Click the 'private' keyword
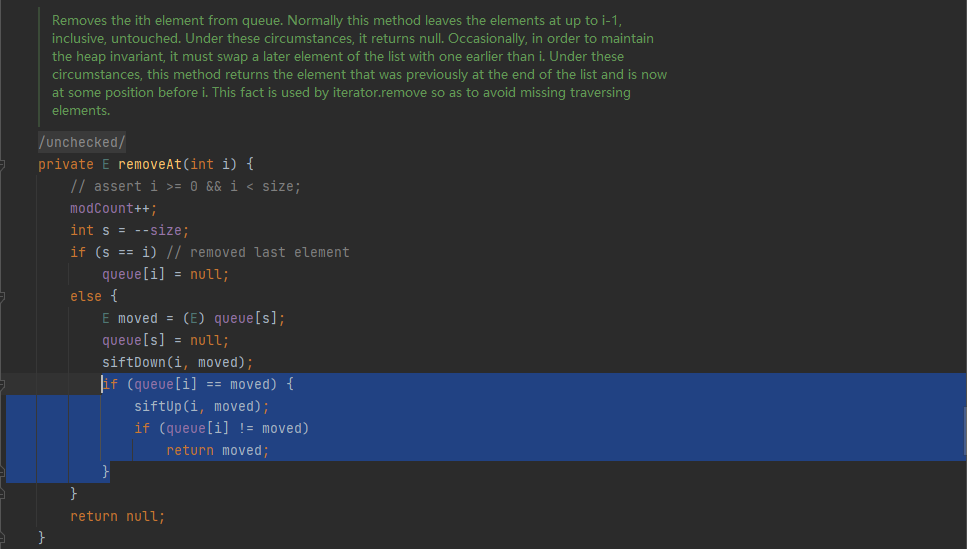The height and width of the screenshot is (549, 967). (x=66, y=164)
